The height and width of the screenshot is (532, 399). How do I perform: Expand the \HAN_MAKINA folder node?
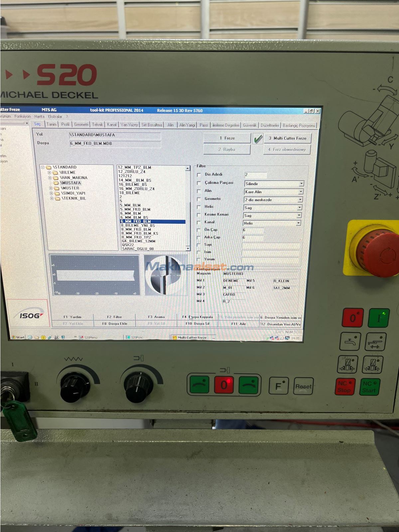pos(50,178)
